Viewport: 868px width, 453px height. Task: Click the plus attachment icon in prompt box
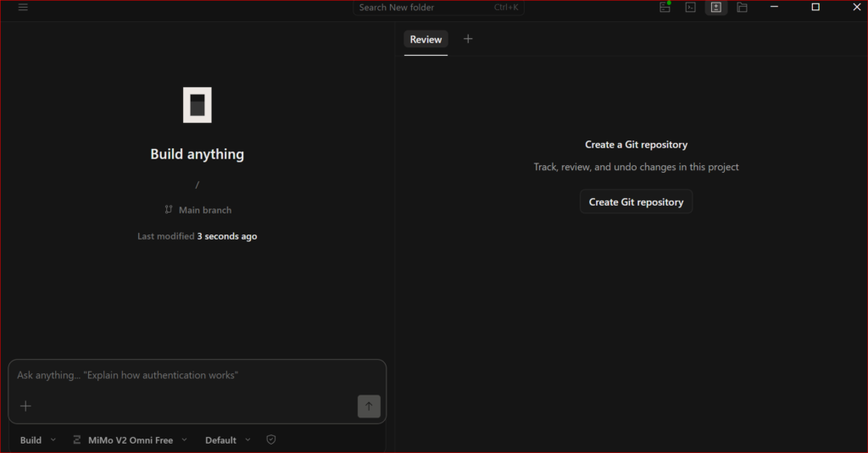pos(25,406)
